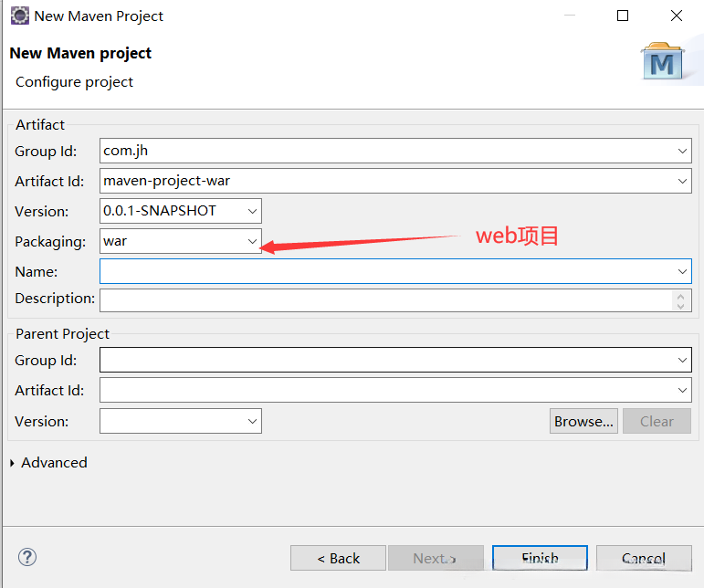Click the help question mark icon
The image size is (704, 588).
coord(27,557)
